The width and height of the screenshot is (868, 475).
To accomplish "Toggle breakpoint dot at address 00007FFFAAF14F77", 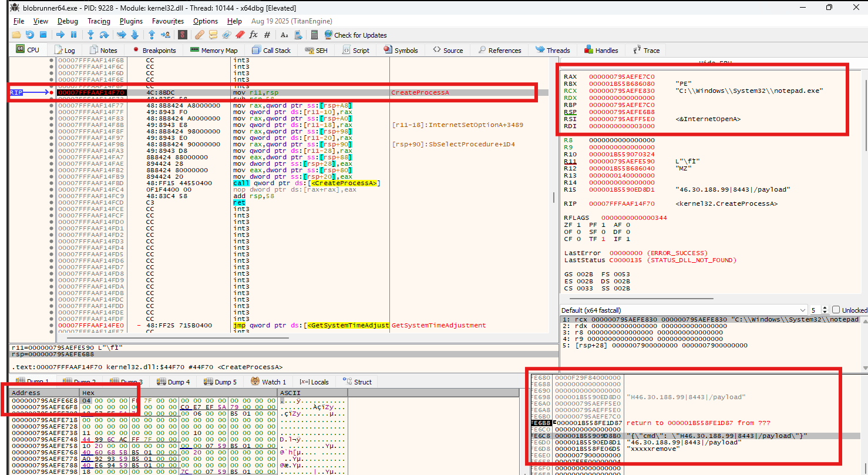I will (x=52, y=105).
